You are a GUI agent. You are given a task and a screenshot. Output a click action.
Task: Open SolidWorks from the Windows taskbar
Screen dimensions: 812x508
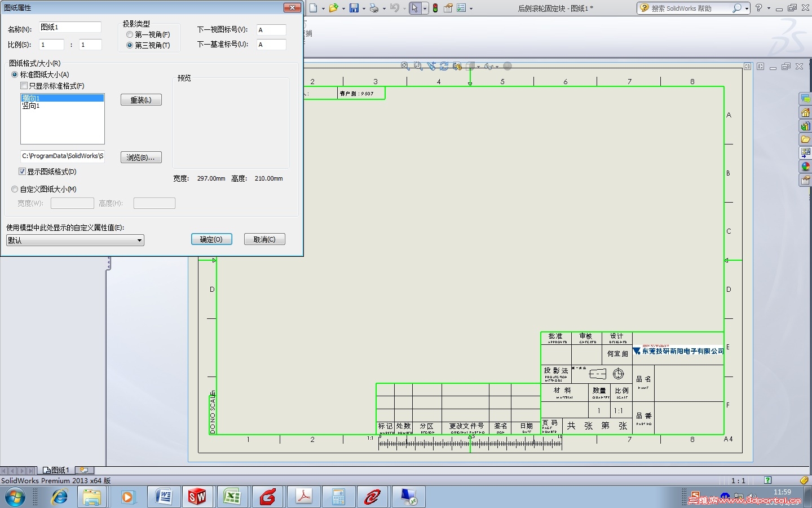click(x=197, y=497)
